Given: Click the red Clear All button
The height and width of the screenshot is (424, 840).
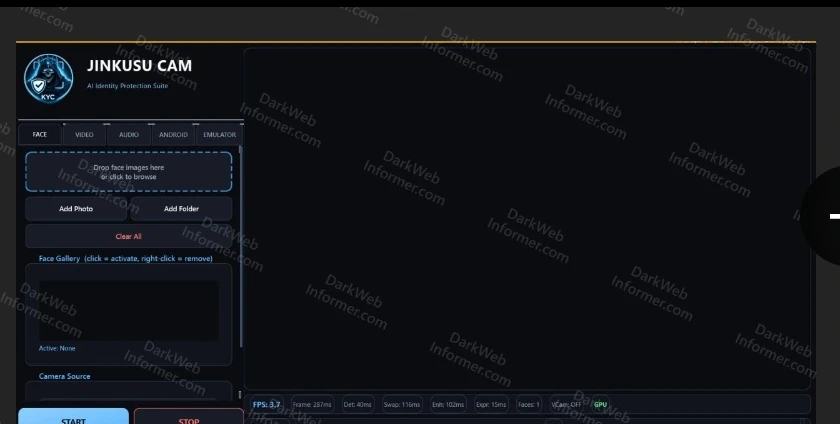Looking at the screenshot, I should click(x=129, y=237).
